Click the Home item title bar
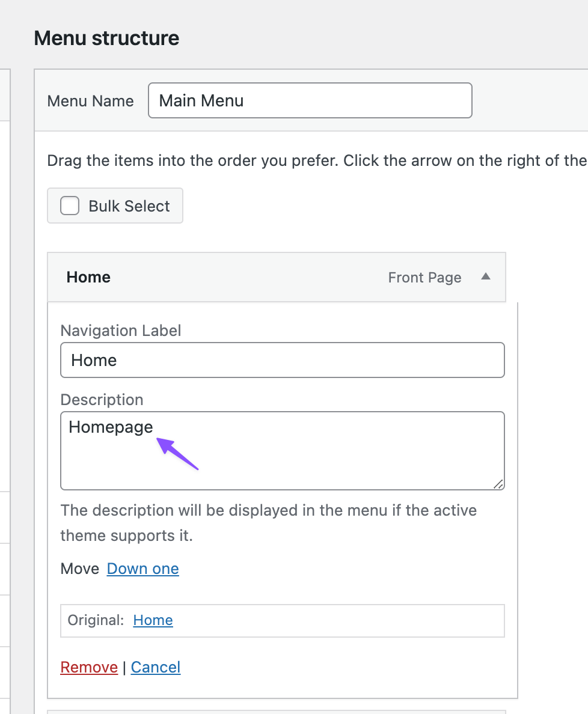Screen dimensions: 588x714 click(240, 277)
